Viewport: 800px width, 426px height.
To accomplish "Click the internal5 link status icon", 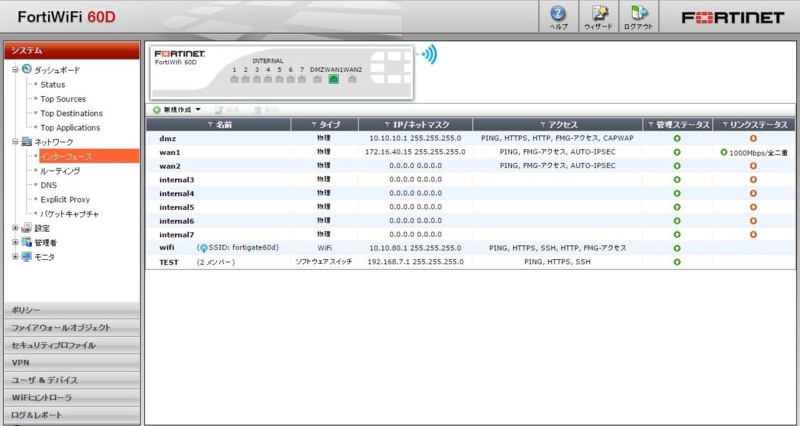I will 753,207.
